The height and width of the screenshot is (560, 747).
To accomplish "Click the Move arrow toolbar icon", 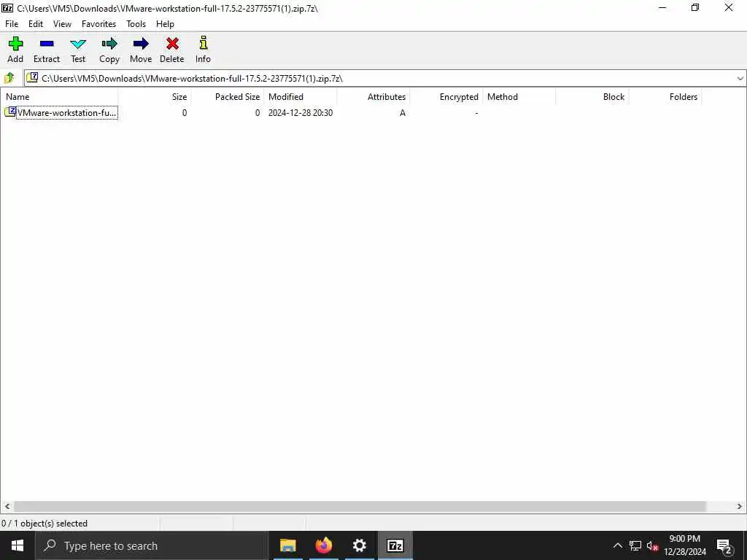I will click(141, 44).
